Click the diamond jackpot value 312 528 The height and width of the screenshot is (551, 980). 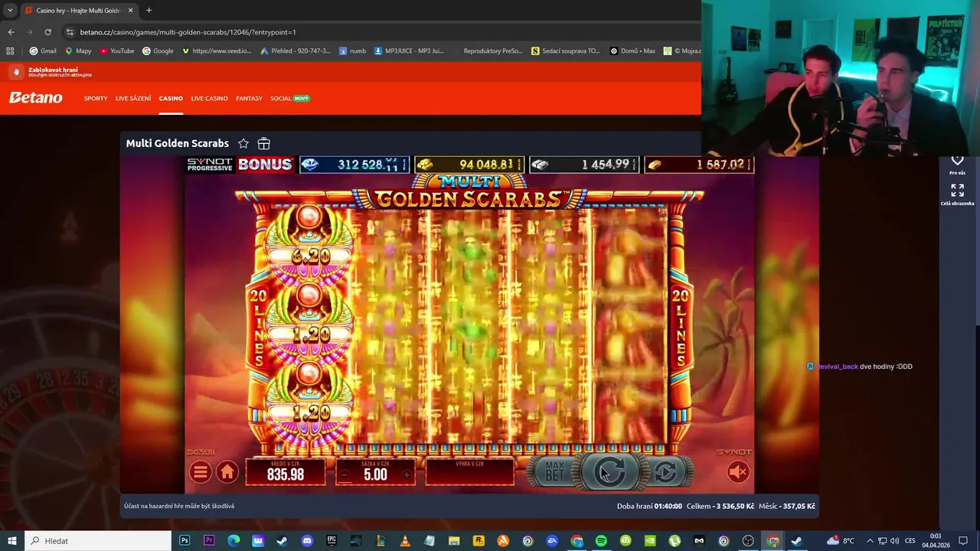pyautogui.click(x=354, y=165)
